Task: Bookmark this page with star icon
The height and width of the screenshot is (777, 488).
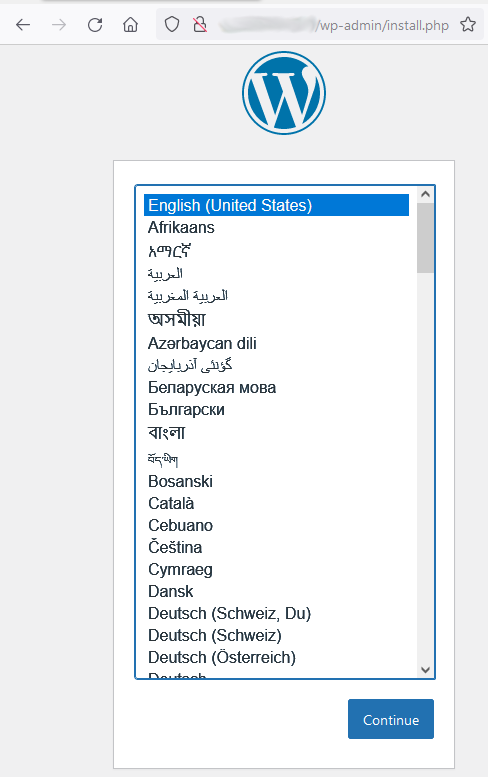Action: pos(468,24)
